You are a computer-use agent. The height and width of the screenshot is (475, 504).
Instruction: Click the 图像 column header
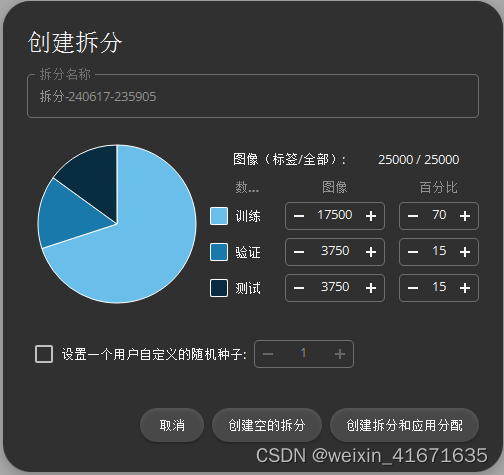tap(335, 187)
